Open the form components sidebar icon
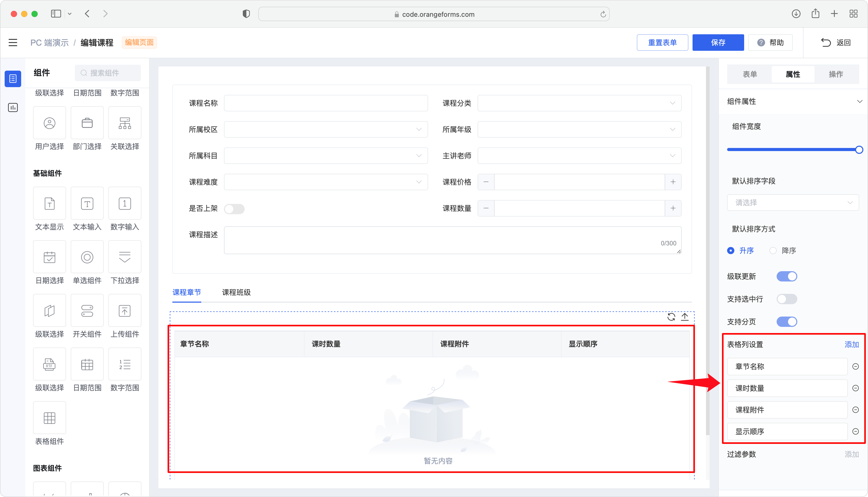868x497 pixels. [x=13, y=79]
